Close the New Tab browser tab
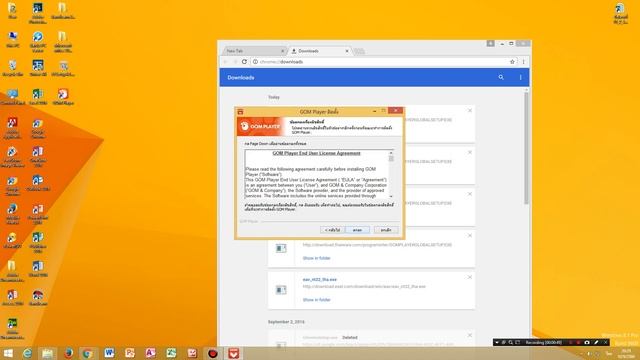This screenshot has width=640, height=360. tap(282, 51)
